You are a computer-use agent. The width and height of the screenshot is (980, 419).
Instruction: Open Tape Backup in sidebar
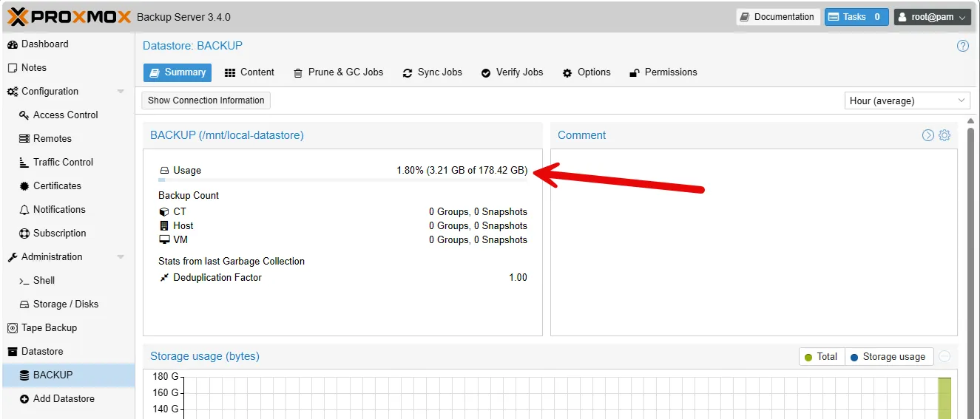[x=49, y=327]
